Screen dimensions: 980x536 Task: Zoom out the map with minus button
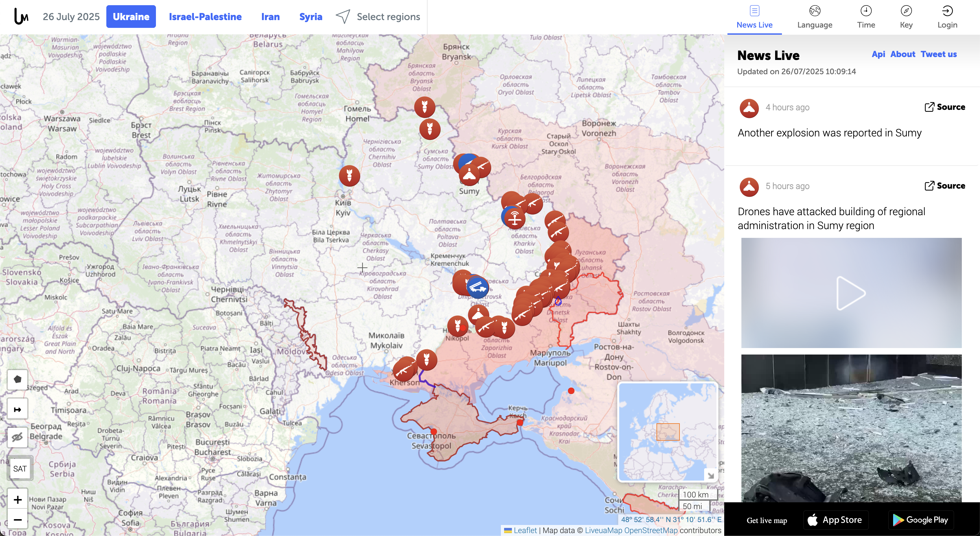(x=18, y=519)
